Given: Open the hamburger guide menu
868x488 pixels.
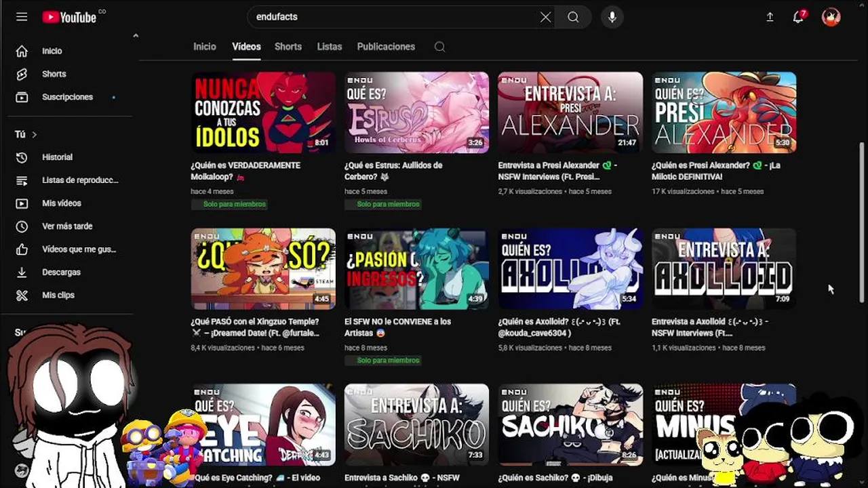Looking at the screenshot, I should pyautogui.click(x=22, y=17).
